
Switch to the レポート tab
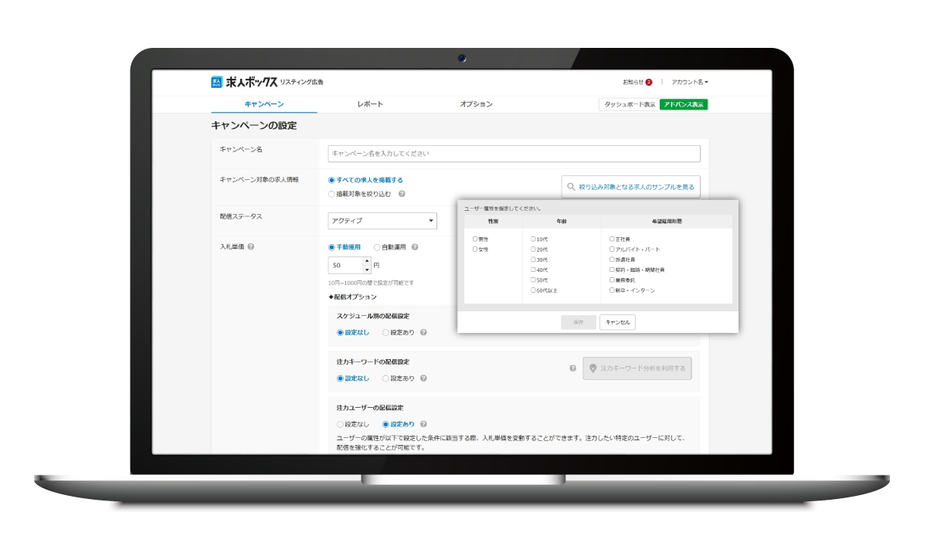[x=369, y=104]
